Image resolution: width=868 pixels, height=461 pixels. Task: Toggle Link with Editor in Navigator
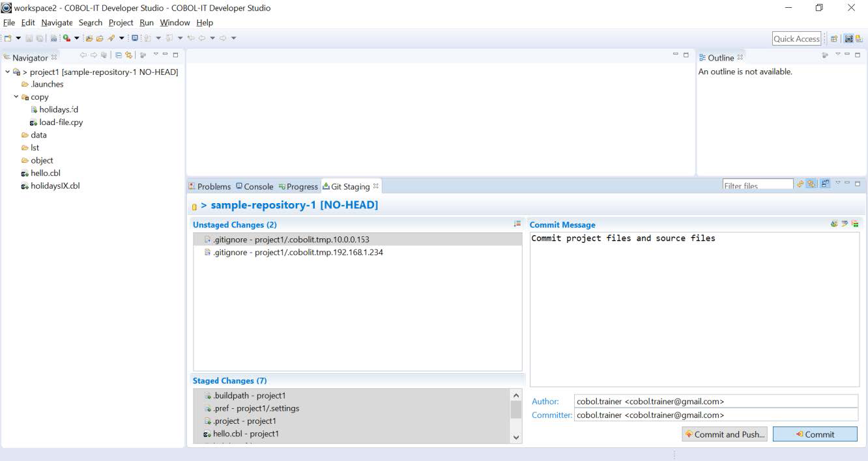click(x=129, y=55)
